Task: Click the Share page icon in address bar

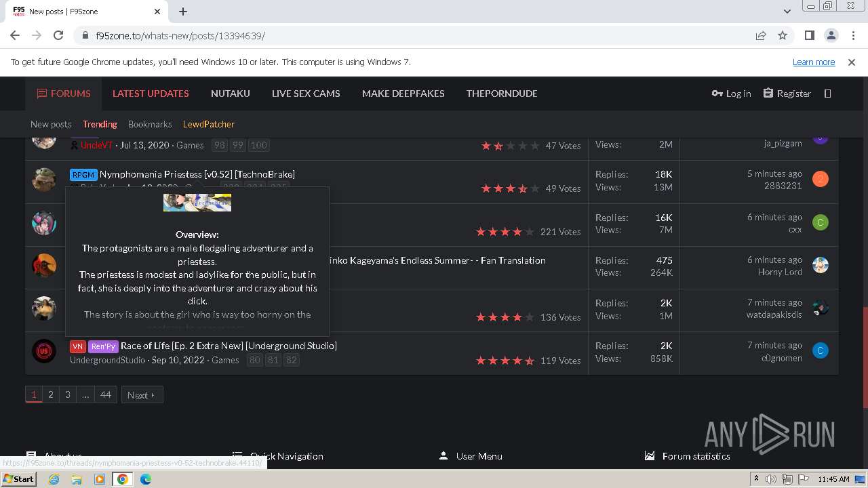Action: click(761, 35)
